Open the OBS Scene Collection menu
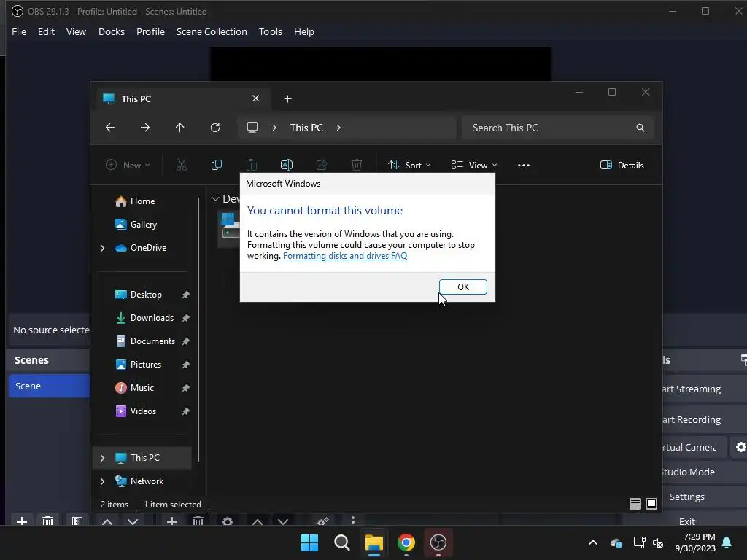Viewport: 747px width, 560px height. click(212, 31)
